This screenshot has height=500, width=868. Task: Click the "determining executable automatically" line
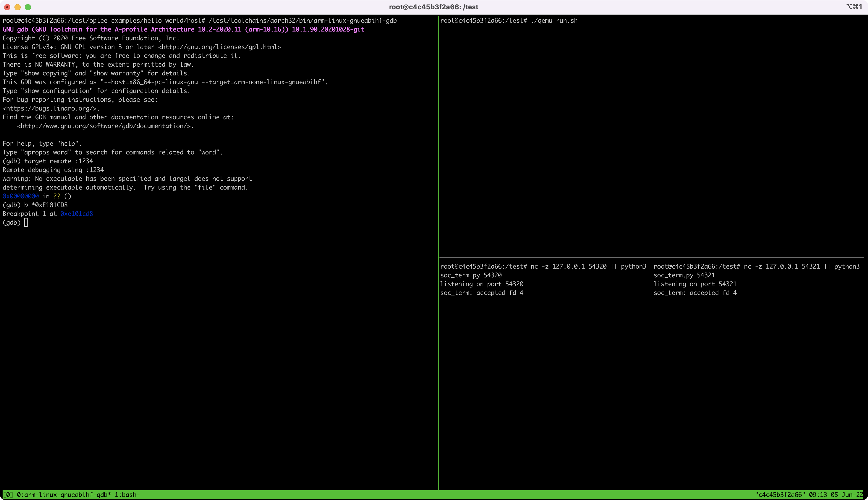click(125, 187)
